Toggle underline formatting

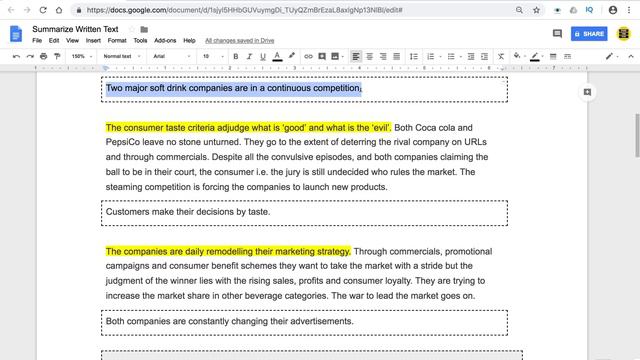263,56
